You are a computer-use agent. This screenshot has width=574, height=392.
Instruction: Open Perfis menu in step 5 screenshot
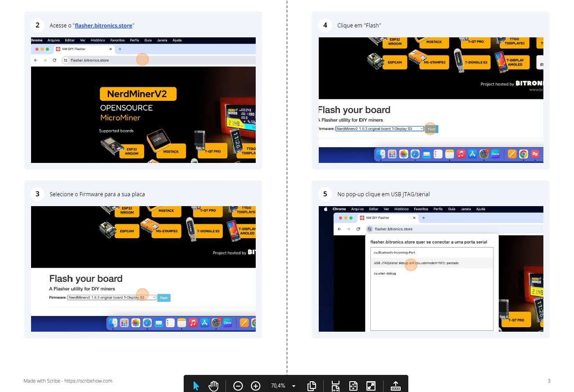[438, 209]
